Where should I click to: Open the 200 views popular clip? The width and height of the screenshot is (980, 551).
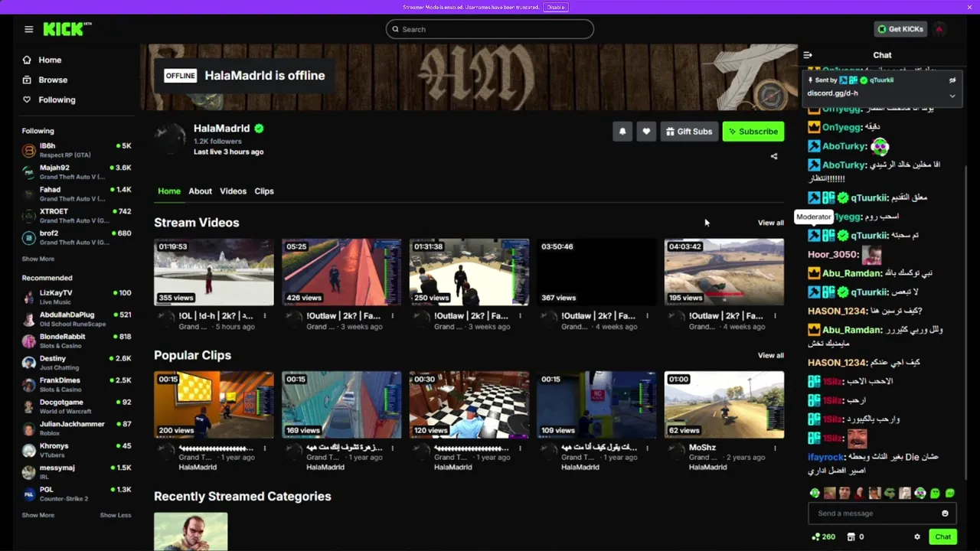[x=214, y=405]
